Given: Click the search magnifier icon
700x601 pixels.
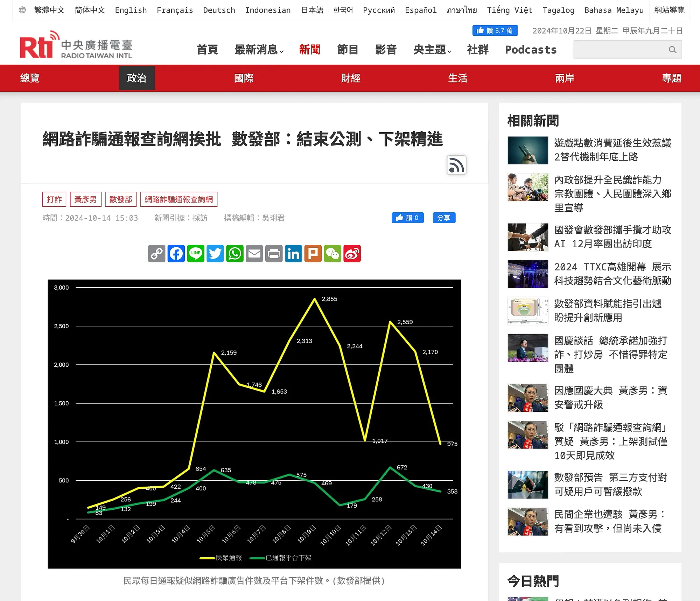Looking at the screenshot, I should tap(672, 50).
